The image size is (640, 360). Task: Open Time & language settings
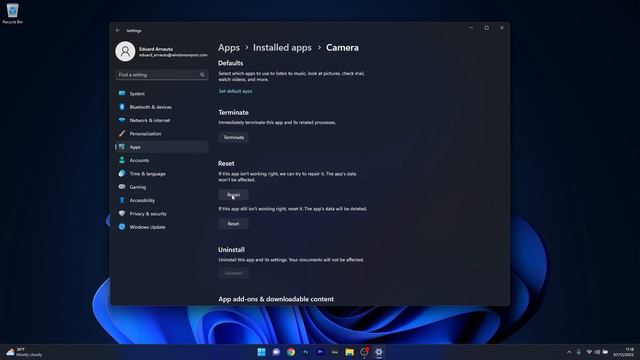(x=162, y=173)
